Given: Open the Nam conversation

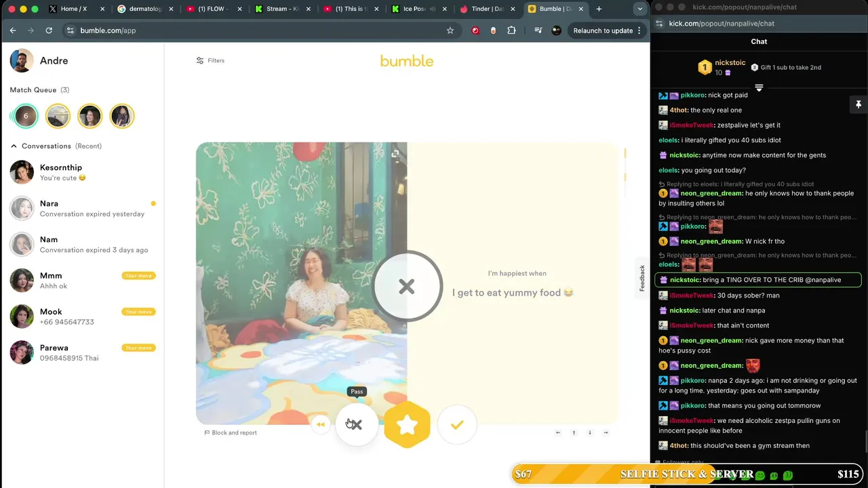Looking at the screenshot, I should point(82,244).
